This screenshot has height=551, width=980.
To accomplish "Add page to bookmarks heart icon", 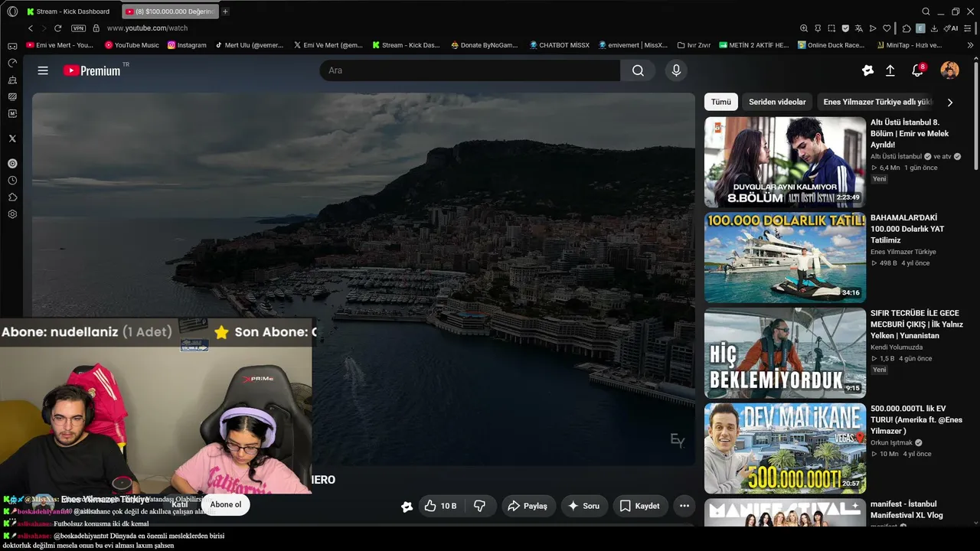I will coord(887,28).
